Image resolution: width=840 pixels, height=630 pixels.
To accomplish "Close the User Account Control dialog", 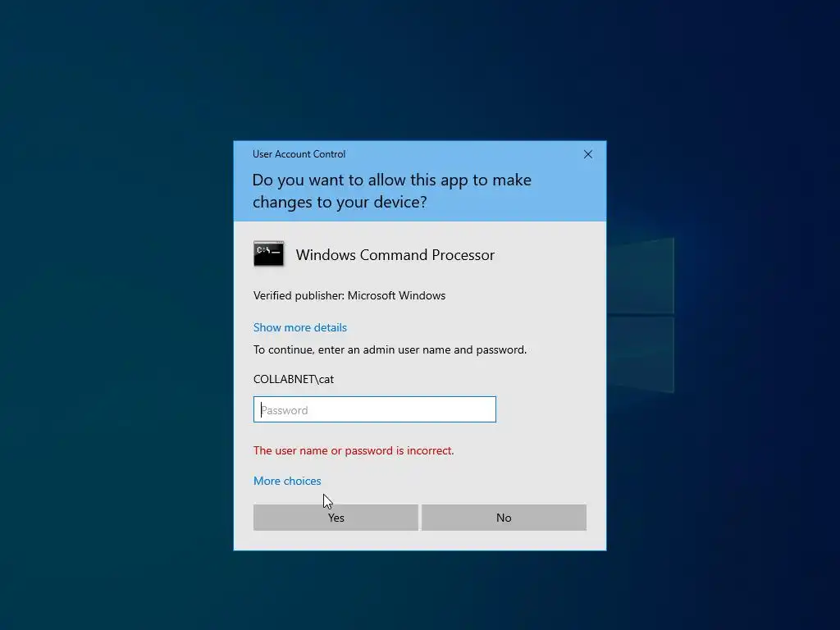I will coord(587,154).
